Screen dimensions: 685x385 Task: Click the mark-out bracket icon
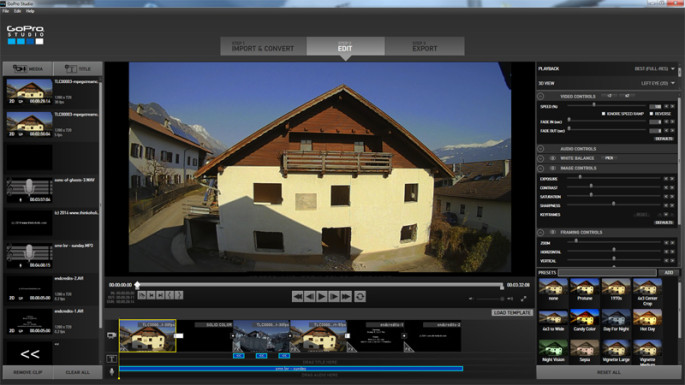(179, 295)
